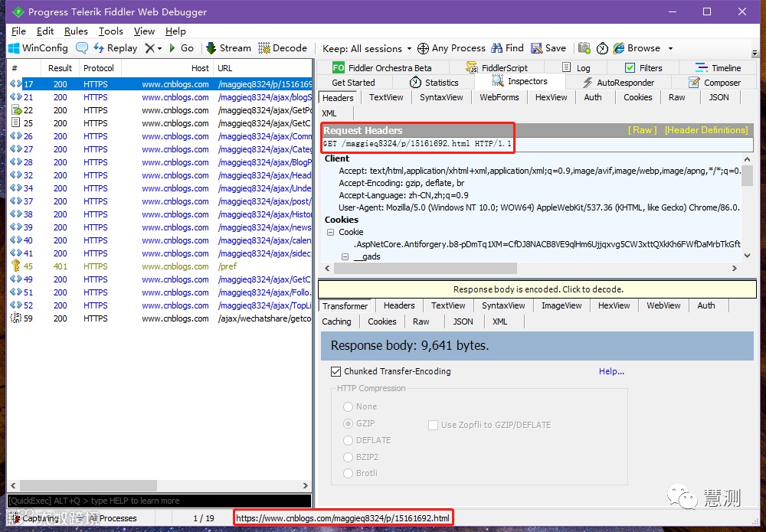Open the File menu
The height and width of the screenshot is (532, 766).
pos(18,31)
